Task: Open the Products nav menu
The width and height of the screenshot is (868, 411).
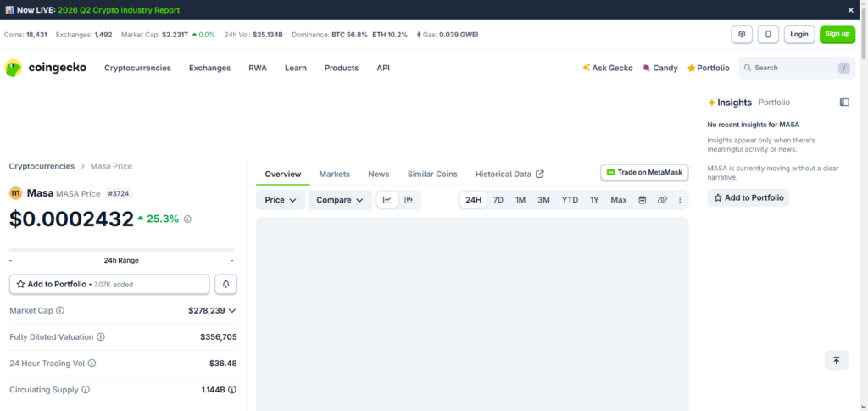Action: (x=342, y=68)
